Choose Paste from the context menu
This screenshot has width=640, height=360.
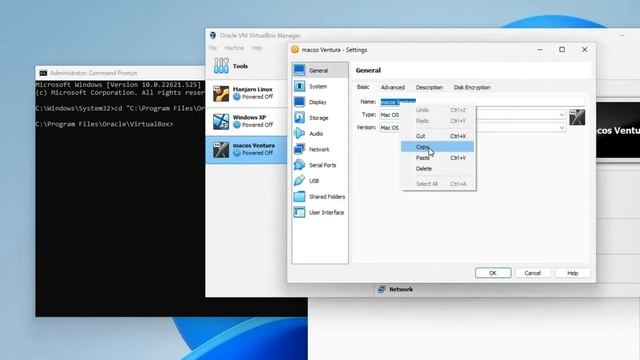tap(438, 158)
